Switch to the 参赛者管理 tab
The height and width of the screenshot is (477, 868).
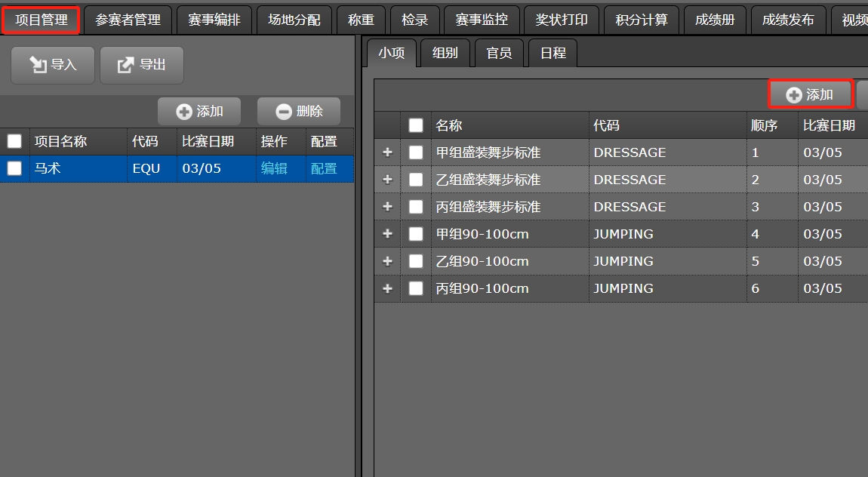point(128,20)
